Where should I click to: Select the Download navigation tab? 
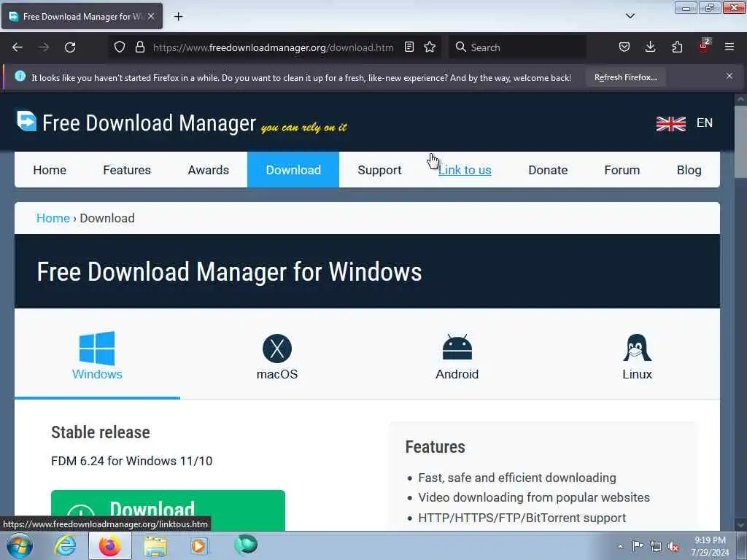(293, 169)
